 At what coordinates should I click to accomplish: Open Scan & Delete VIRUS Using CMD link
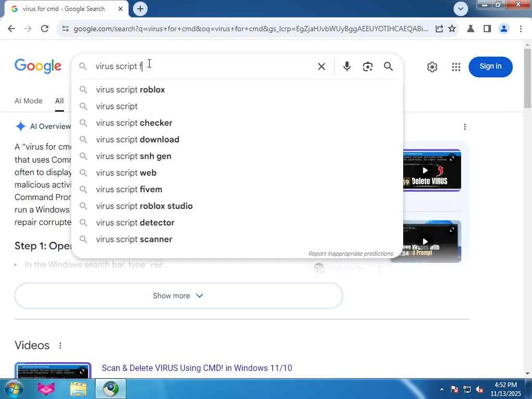[197, 368]
